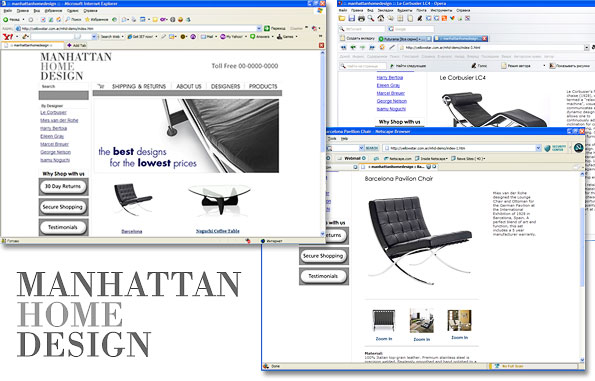Image resolution: width=595 pixels, height=381 pixels.
Task: Open Yahoo Answers in the toolbar
Action: 260,37
